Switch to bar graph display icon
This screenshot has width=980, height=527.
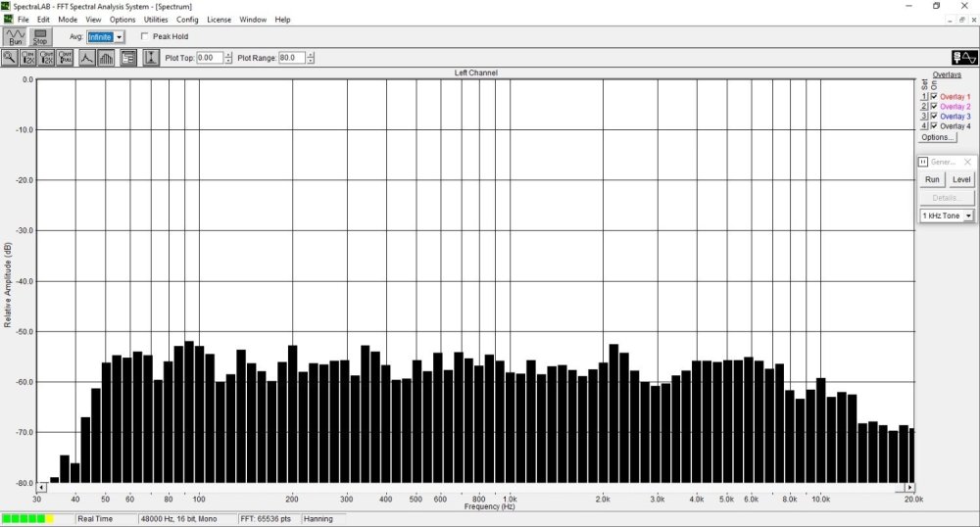[105, 58]
